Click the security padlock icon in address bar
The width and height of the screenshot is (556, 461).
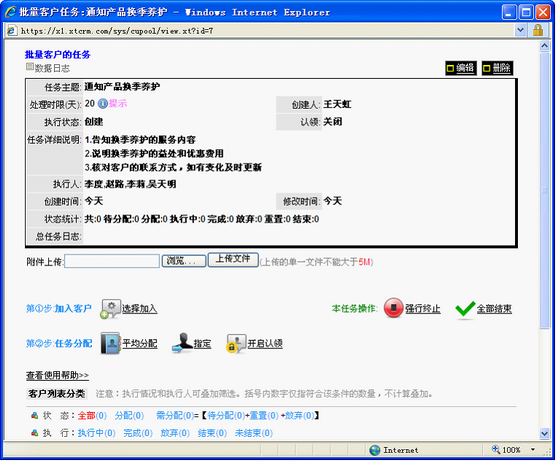[x=538, y=30]
